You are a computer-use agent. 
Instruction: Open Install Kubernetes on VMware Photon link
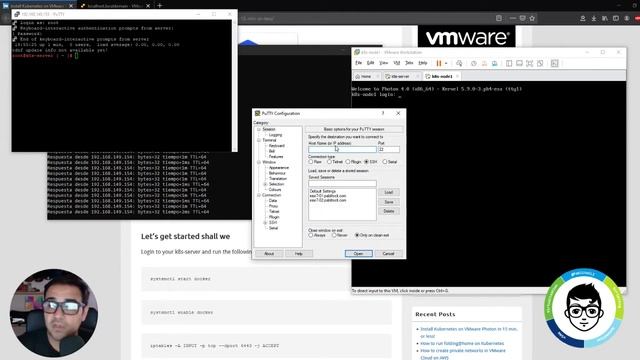[469, 332]
